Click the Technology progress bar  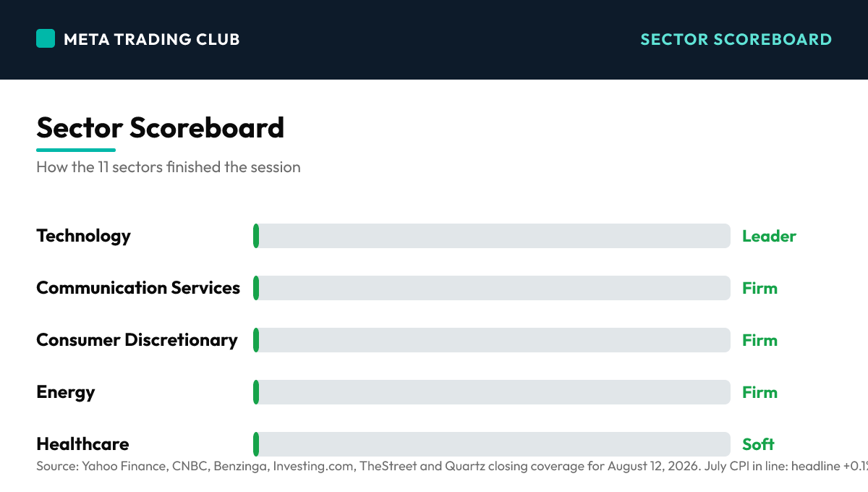click(x=492, y=236)
